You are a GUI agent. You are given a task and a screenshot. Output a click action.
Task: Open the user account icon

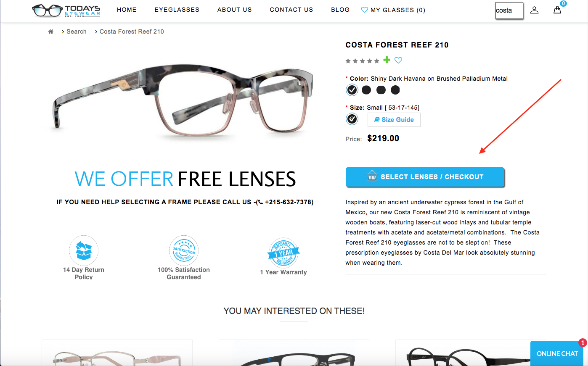pyautogui.click(x=534, y=10)
